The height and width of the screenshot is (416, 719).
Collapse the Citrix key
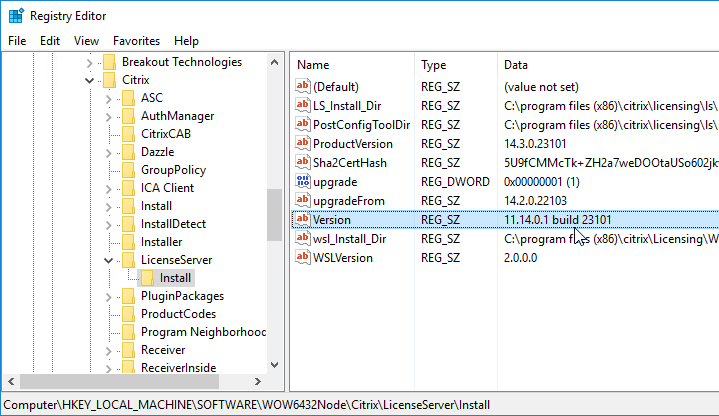(x=89, y=81)
